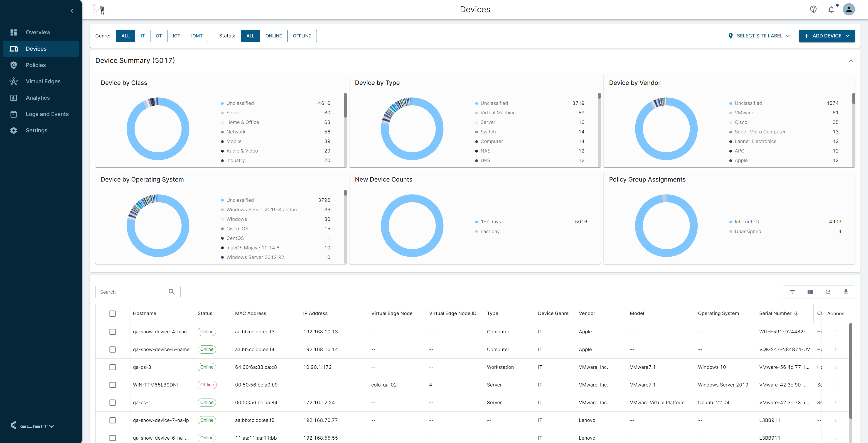Open the notifications bell
The height and width of the screenshot is (443, 868).
(x=831, y=10)
